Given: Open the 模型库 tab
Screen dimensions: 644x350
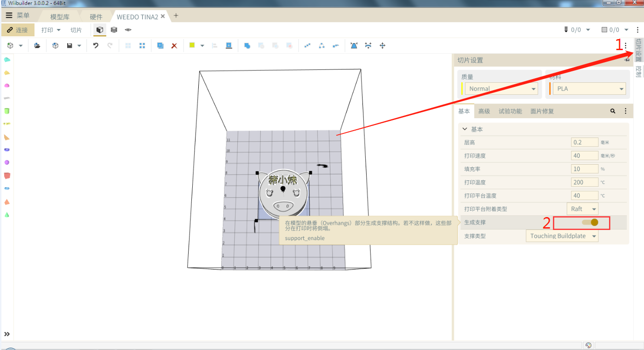Looking at the screenshot, I should pos(60,17).
